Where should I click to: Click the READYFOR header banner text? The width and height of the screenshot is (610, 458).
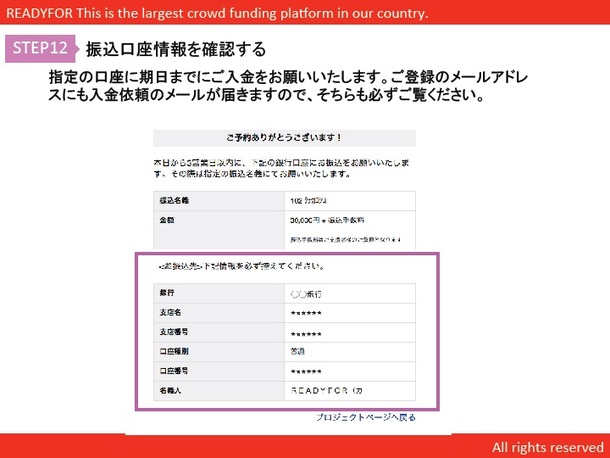tap(217, 13)
